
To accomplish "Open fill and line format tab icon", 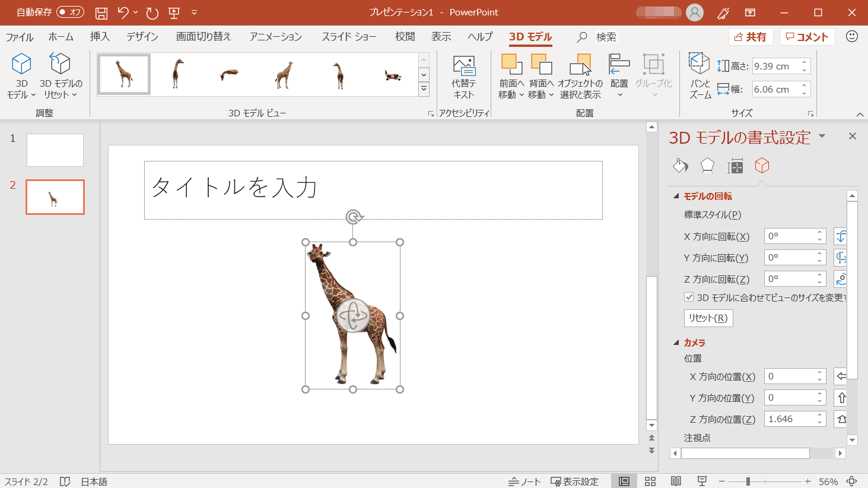I will [x=681, y=166].
